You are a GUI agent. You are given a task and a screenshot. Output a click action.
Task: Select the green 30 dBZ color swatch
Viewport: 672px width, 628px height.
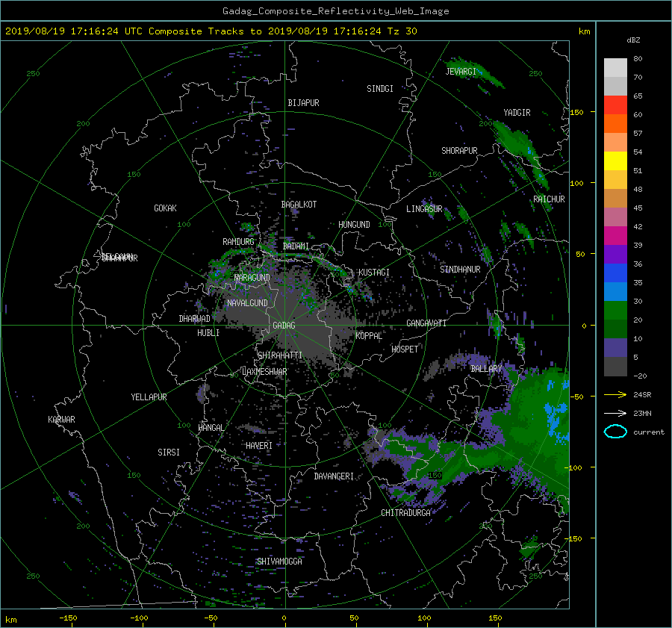(x=615, y=310)
